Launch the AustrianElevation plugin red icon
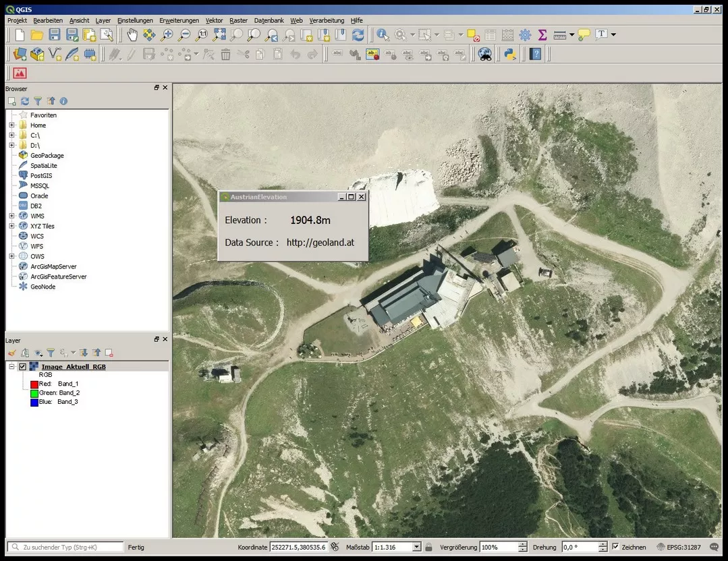This screenshot has height=561, width=728. coord(20,73)
